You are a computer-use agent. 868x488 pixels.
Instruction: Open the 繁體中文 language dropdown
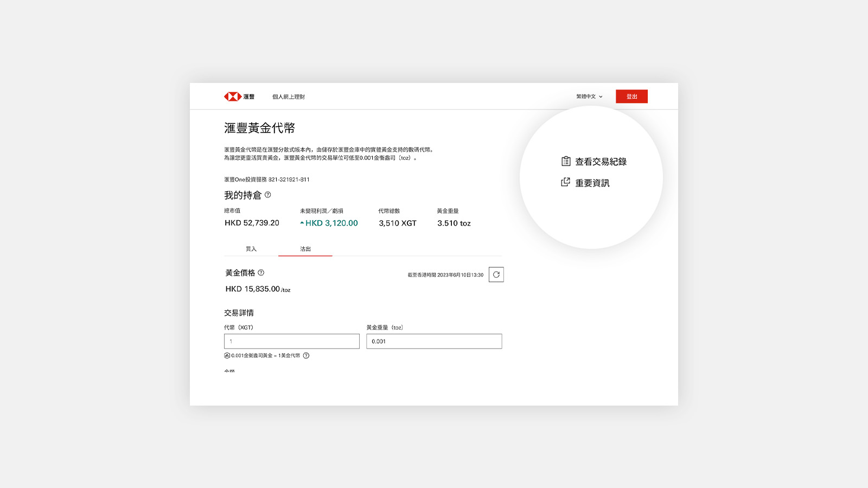[x=589, y=97]
